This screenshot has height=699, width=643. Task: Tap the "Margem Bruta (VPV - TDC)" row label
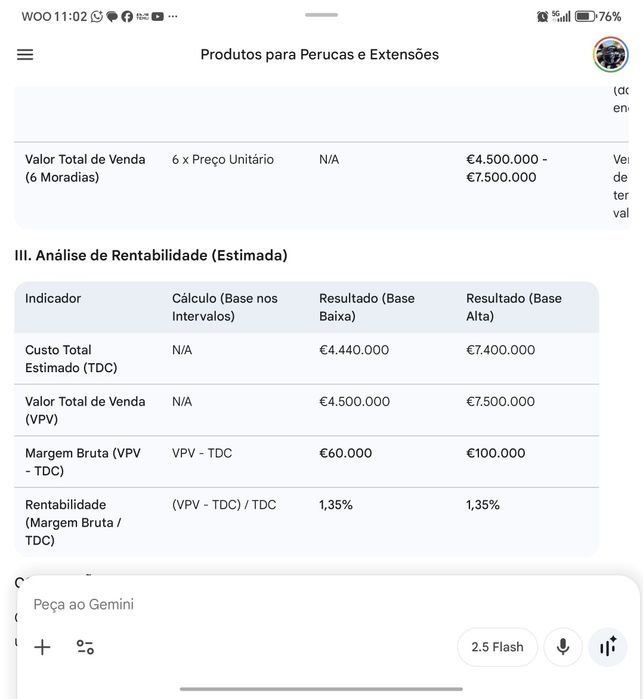tap(83, 462)
